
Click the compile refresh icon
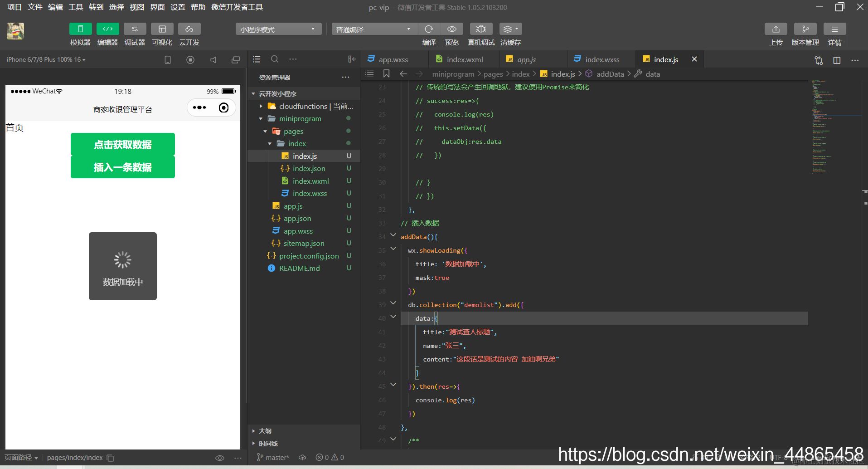(x=429, y=29)
